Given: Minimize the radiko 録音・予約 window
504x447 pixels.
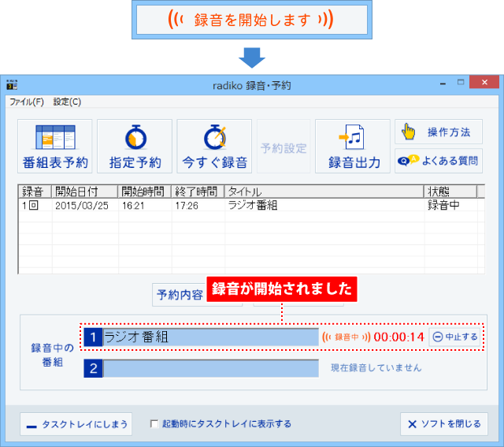Looking at the screenshot, I should click(x=443, y=84).
